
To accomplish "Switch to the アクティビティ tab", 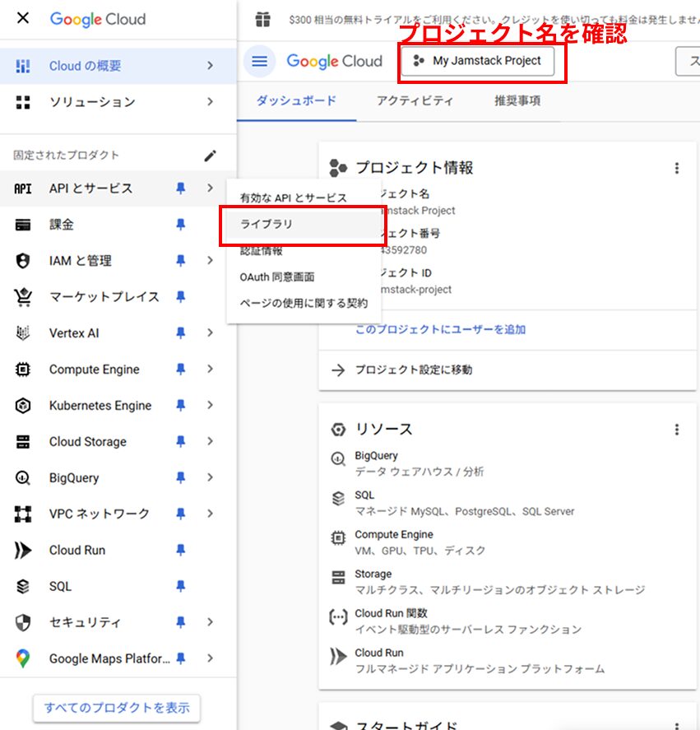I will coord(415,101).
